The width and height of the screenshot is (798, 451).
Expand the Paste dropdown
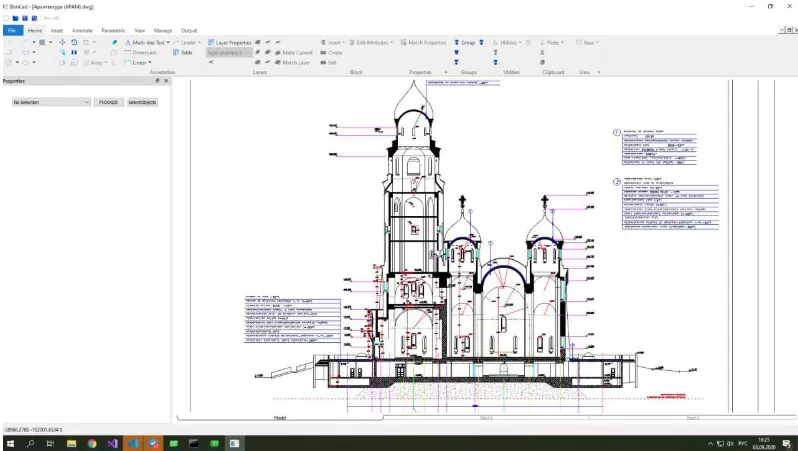click(562, 43)
